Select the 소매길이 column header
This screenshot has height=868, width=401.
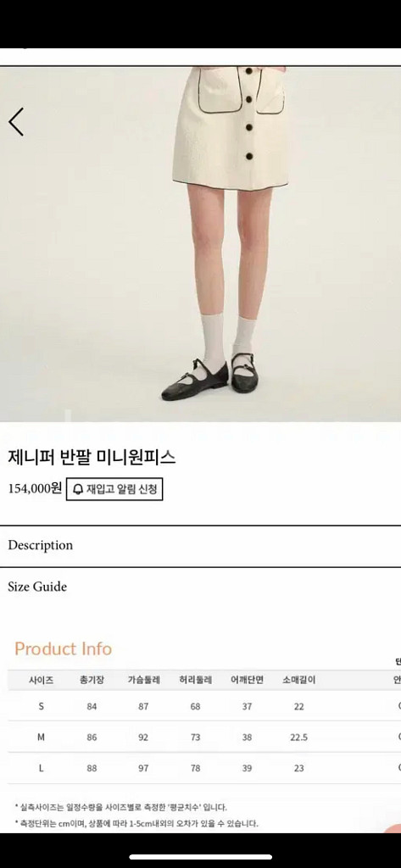click(x=298, y=681)
